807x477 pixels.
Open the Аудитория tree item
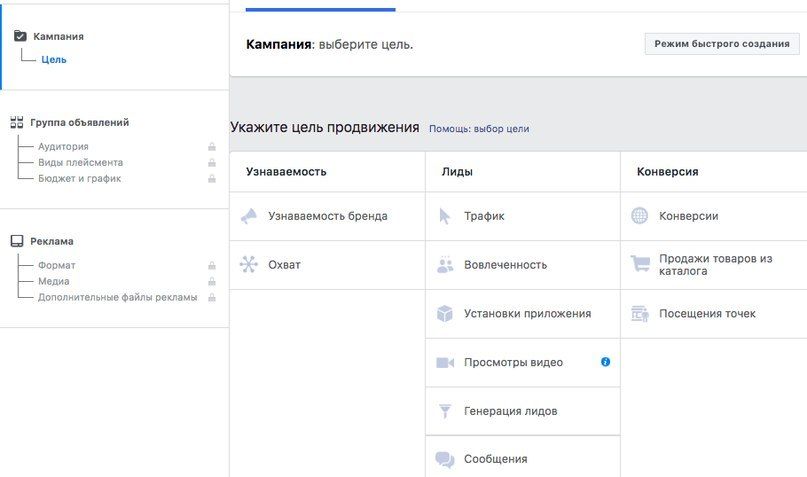tap(63, 147)
